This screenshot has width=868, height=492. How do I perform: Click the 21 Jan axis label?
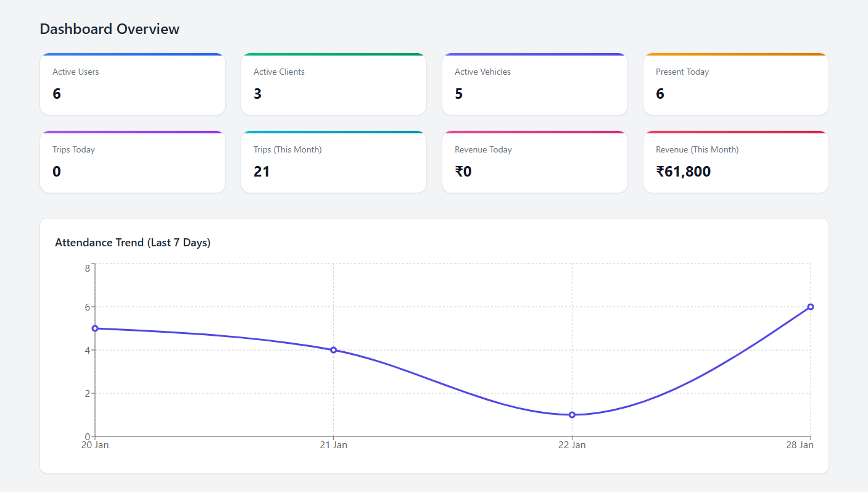point(334,444)
